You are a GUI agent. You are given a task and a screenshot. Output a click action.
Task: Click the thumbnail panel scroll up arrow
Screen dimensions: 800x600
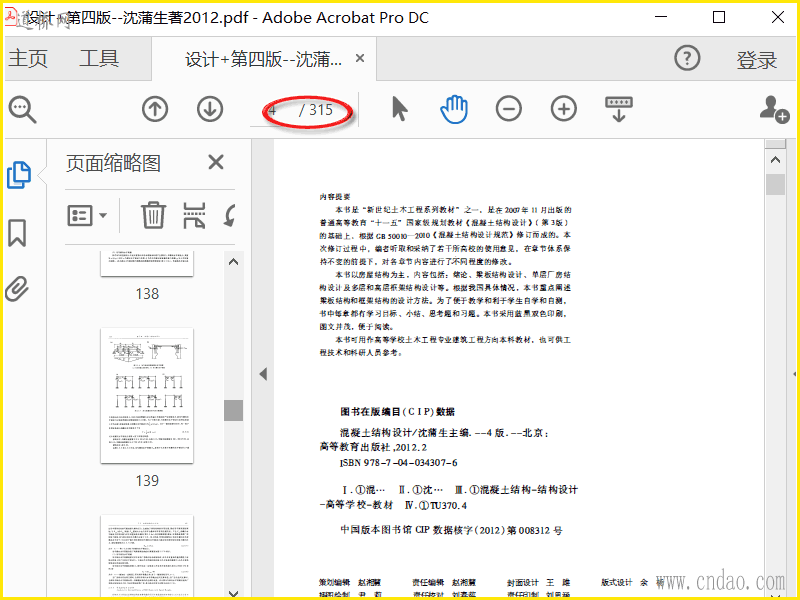233,262
